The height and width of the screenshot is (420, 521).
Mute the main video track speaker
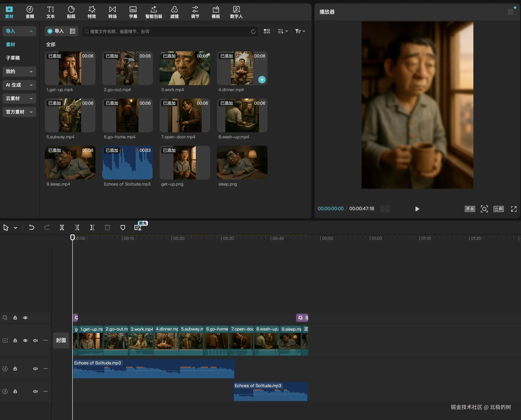point(35,340)
